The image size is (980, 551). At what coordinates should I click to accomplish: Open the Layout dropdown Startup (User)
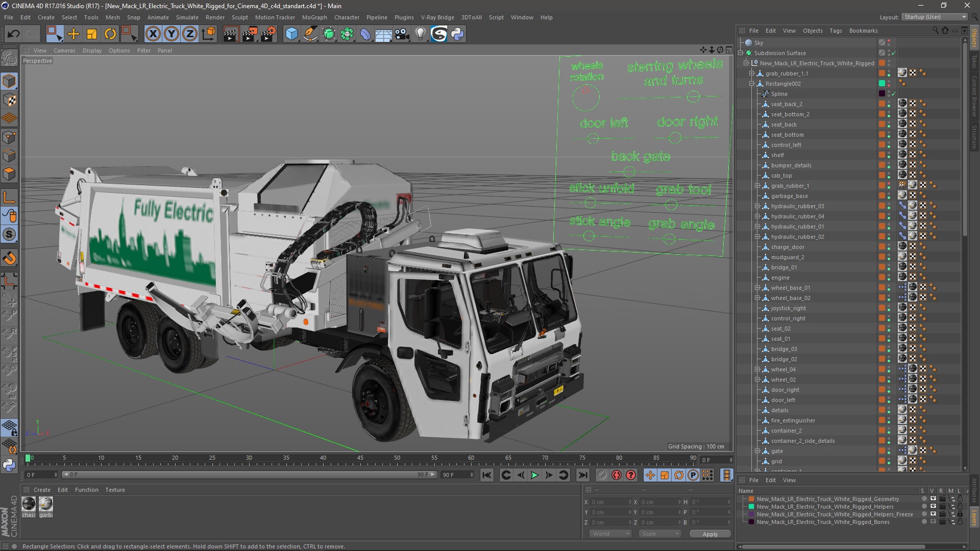(x=935, y=17)
